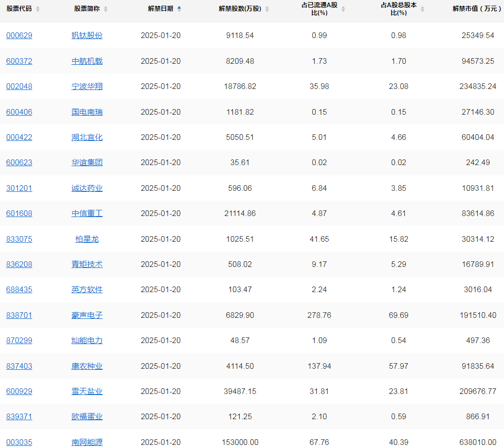
Task: Open the 南网能源 stock page
Action: [x=87, y=442]
